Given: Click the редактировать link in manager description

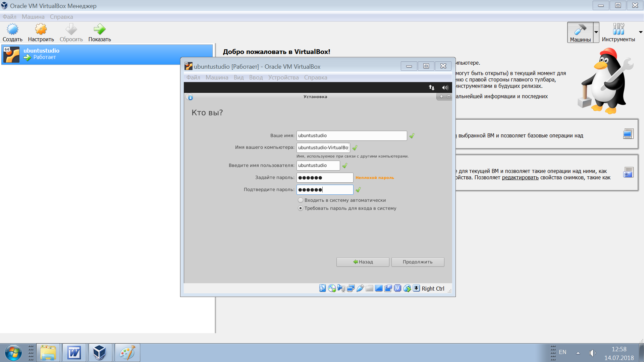Looking at the screenshot, I should click(520, 178).
